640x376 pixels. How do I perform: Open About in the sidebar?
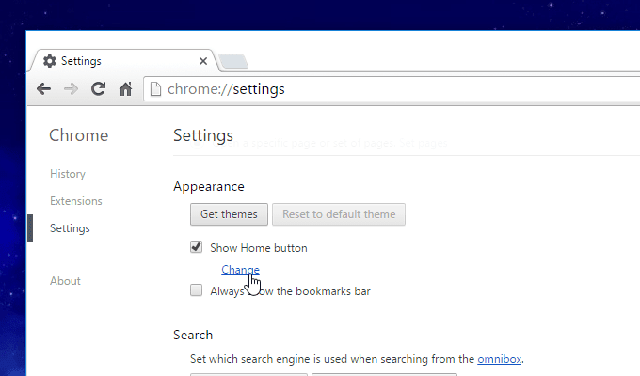(65, 281)
